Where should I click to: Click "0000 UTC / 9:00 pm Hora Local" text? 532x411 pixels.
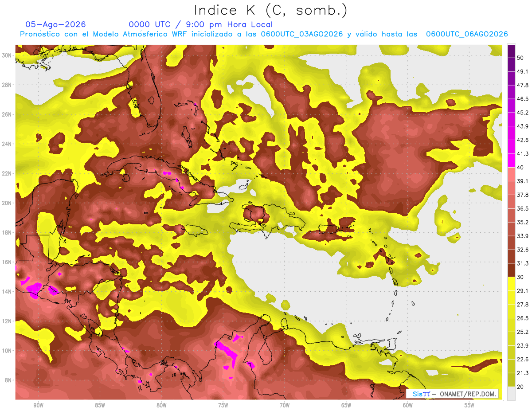point(200,24)
